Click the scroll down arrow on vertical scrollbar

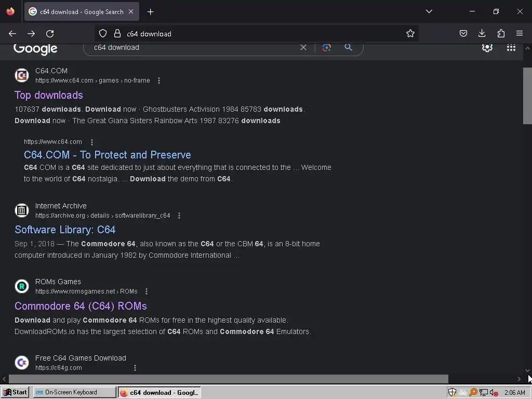click(x=527, y=370)
